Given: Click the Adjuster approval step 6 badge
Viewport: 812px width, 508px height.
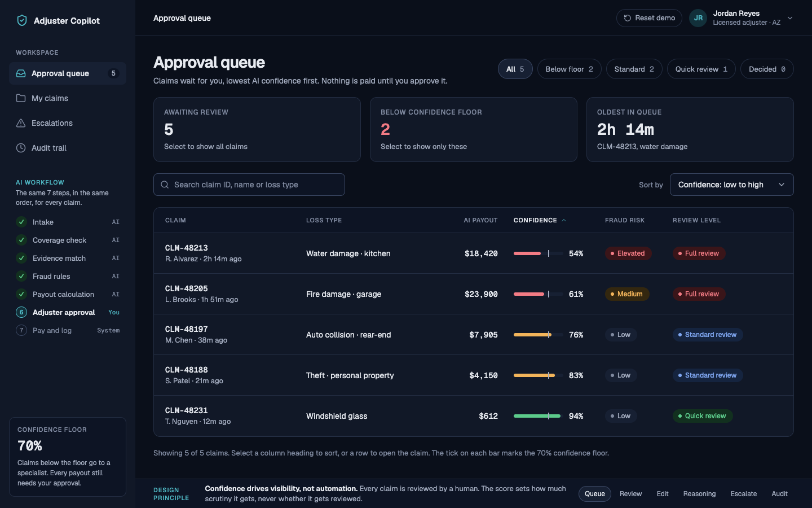Looking at the screenshot, I should 21,312.
